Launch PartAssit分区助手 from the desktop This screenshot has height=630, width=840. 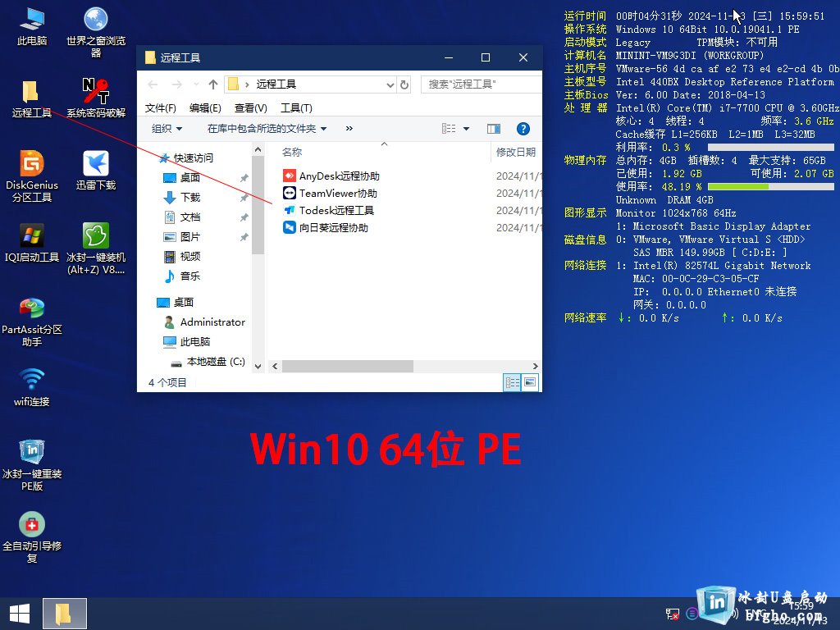coord(32,322)
